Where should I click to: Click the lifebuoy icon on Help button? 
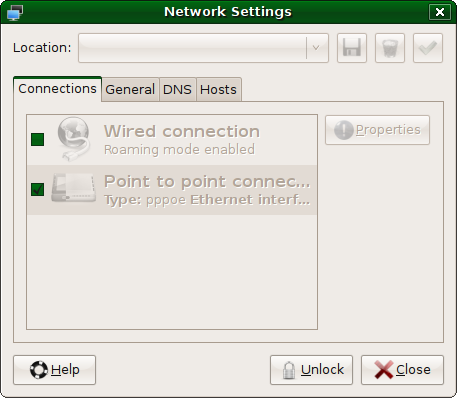[39, 370]
